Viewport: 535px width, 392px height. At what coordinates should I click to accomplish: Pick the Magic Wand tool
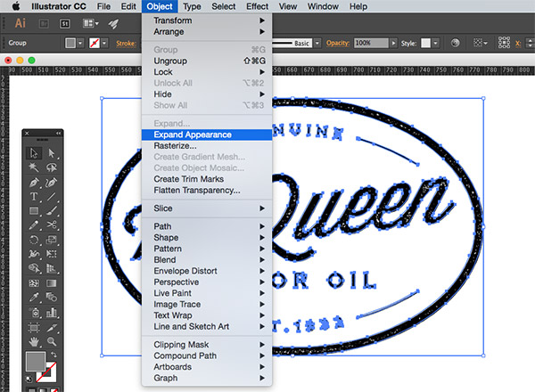click(x=34, y=167)
